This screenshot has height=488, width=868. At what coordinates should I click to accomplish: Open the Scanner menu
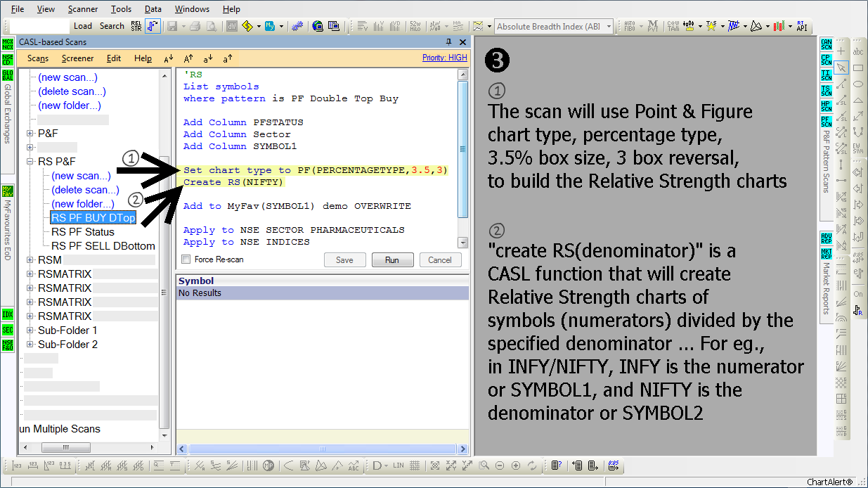83,9
